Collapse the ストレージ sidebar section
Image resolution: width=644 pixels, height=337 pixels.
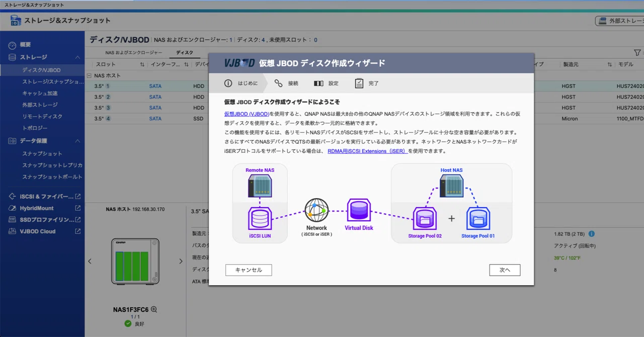[x=77, y=57]
